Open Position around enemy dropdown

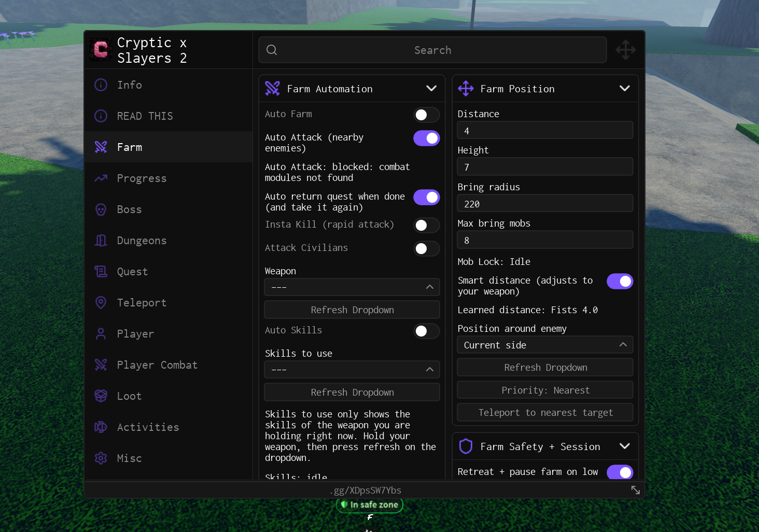[545, 345]
